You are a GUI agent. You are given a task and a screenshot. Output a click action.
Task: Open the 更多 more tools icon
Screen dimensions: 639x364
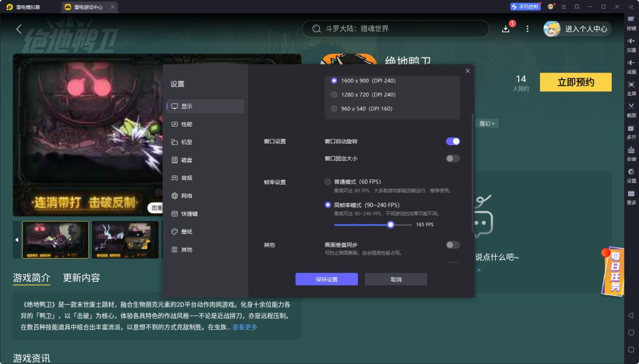point(631,194)
